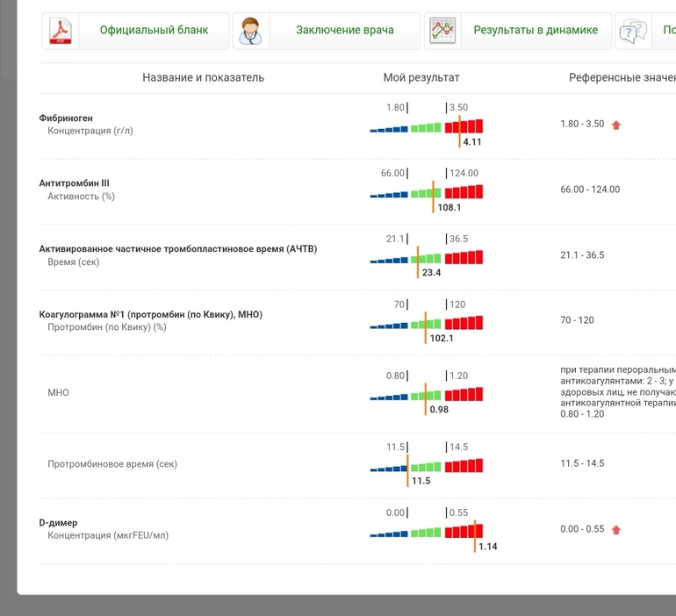Click the PDF icon for the official form
This screenshot has width=676, height=616.
point(61,31)
